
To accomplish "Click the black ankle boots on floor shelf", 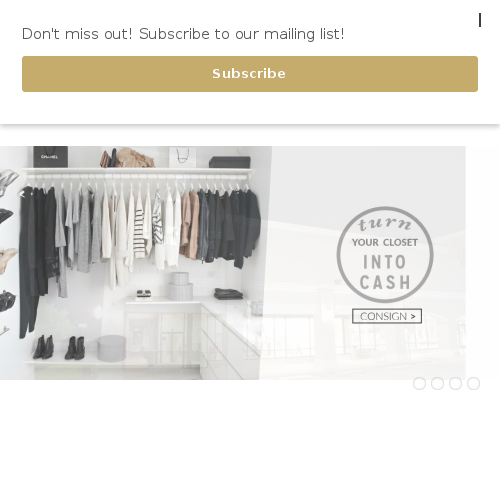I will [x=60, y=347].
